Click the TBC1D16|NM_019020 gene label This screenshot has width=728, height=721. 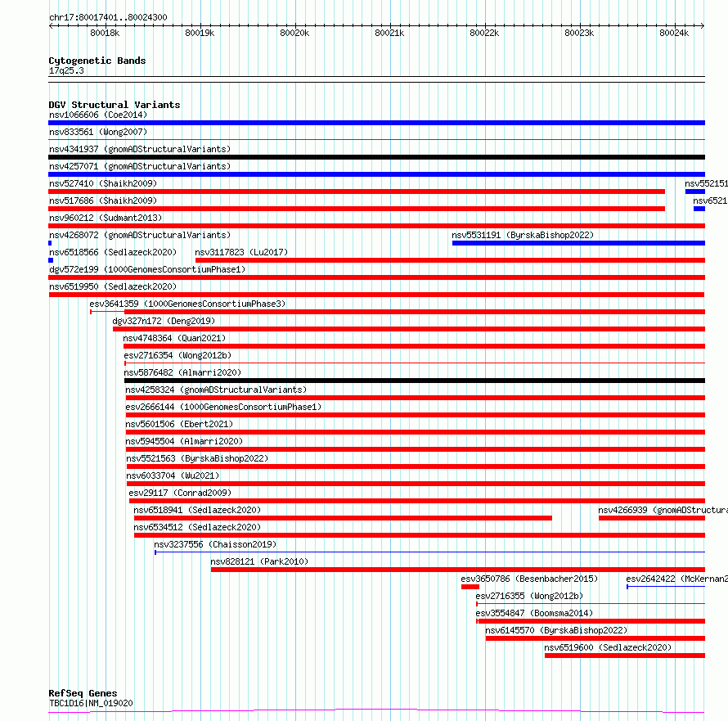[x=91, y=703]
